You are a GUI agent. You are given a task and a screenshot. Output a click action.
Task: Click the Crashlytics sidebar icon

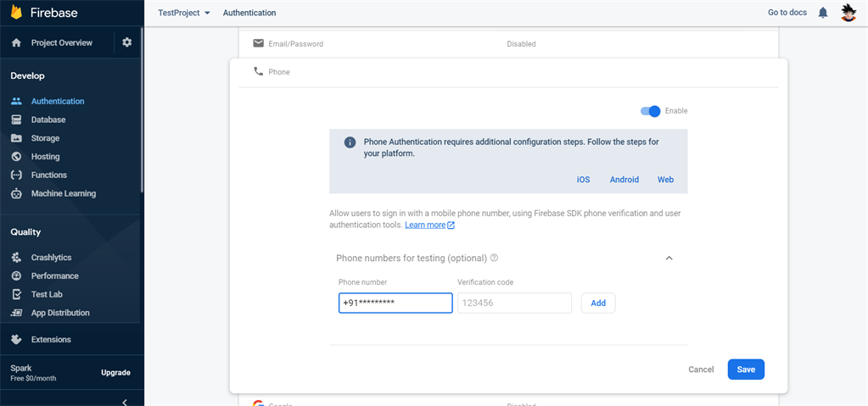(17, 257)
